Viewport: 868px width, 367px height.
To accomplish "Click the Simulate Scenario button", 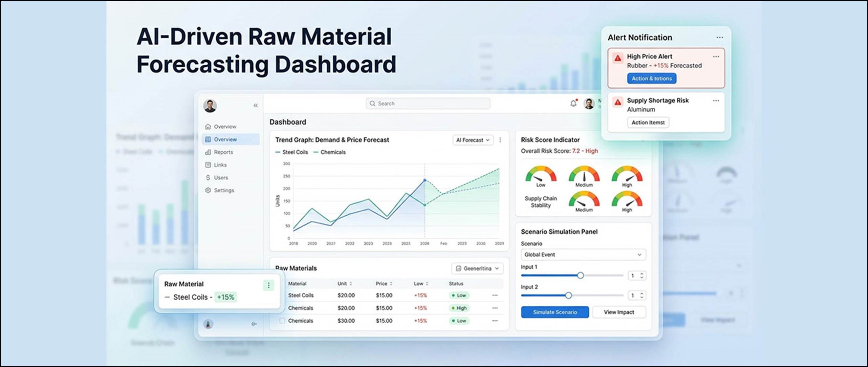I will click(555, 312).
